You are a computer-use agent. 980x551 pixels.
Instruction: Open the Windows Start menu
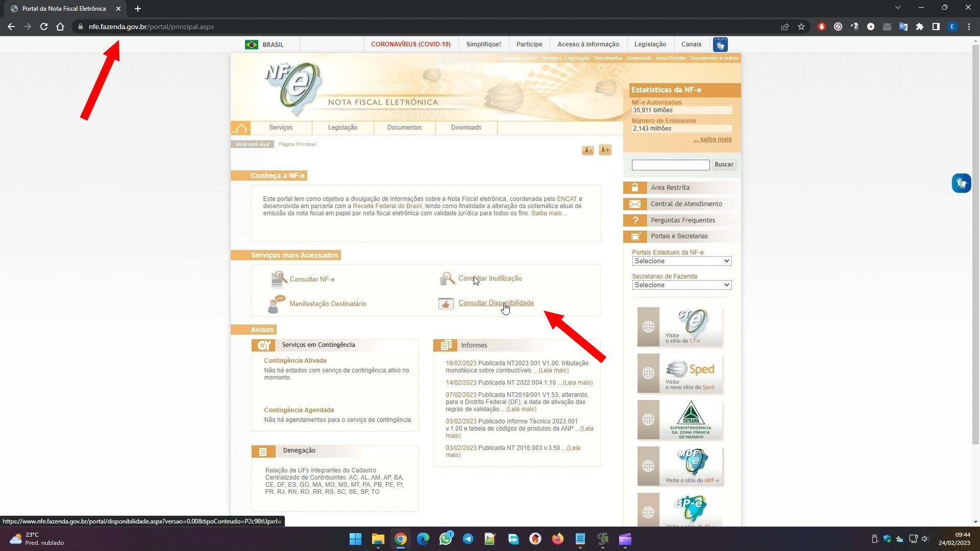tap(356, 539)
